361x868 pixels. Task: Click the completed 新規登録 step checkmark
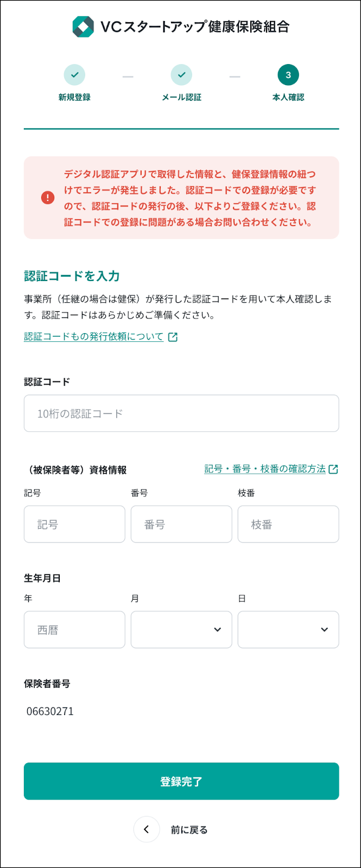tap(74, 75)
